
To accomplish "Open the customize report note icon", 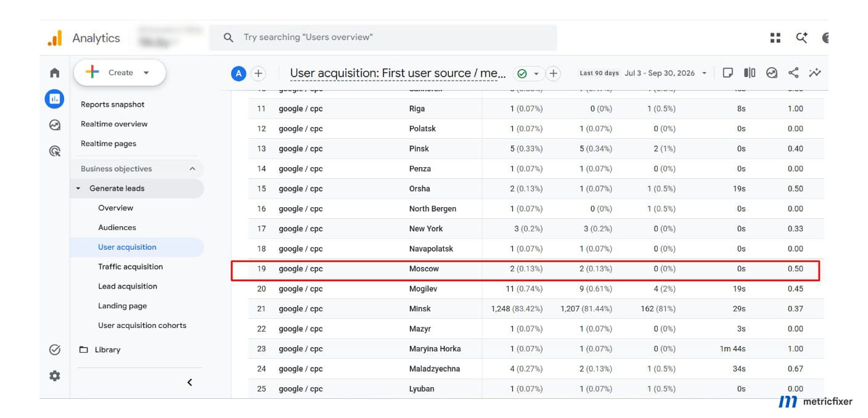I will click(728, 73).
